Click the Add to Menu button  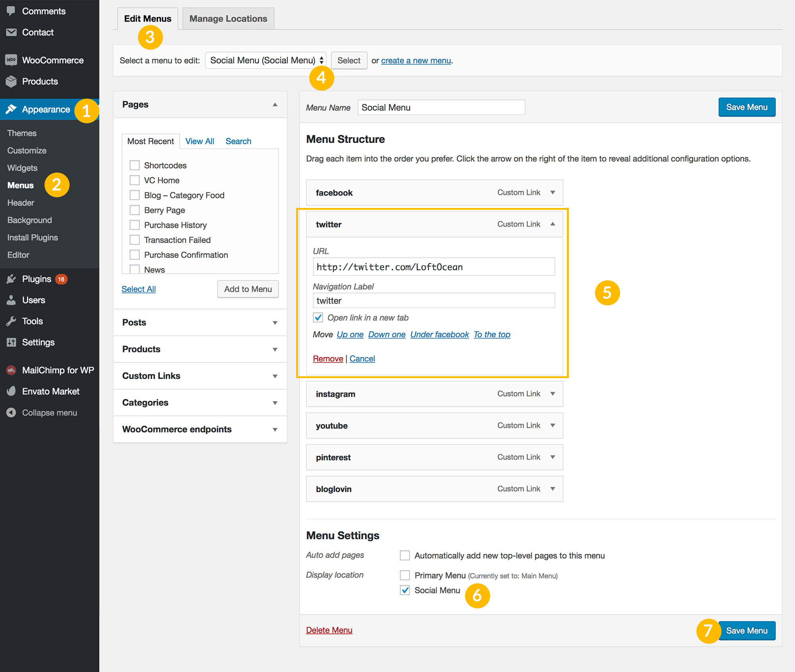(x=248, y=289)
